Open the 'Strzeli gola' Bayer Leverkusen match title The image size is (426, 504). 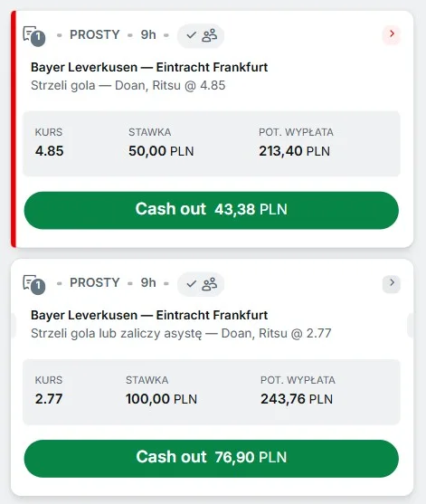tap(149, 67)
